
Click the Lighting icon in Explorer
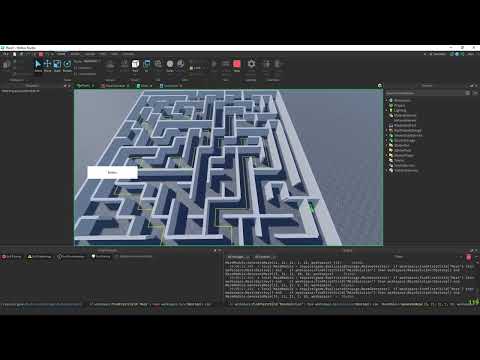[391, 110]
